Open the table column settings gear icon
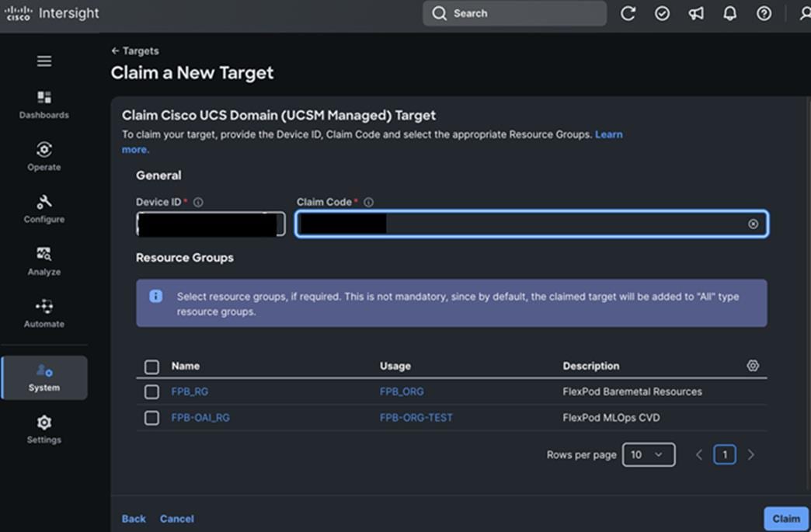Viewport: 811px width, 532px height. [753, 366]
